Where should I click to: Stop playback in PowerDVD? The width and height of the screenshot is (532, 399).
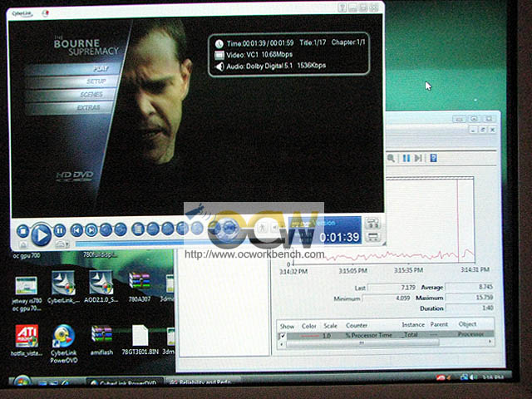(23, 231)
